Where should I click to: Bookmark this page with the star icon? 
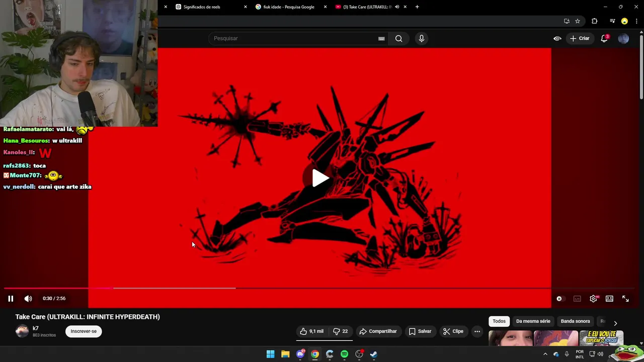(x=578, y=21)
